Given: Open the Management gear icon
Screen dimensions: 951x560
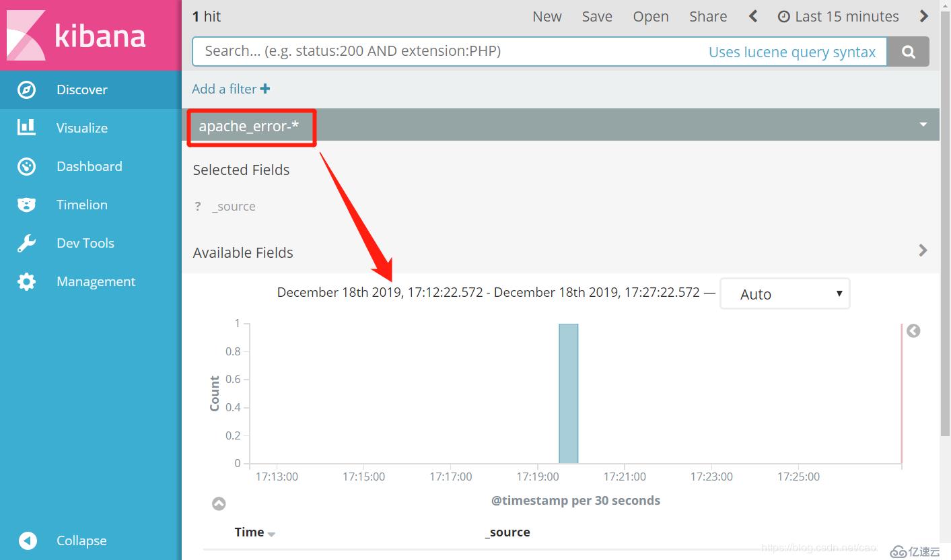Looking at the screenshot, I should pos(26,281).
